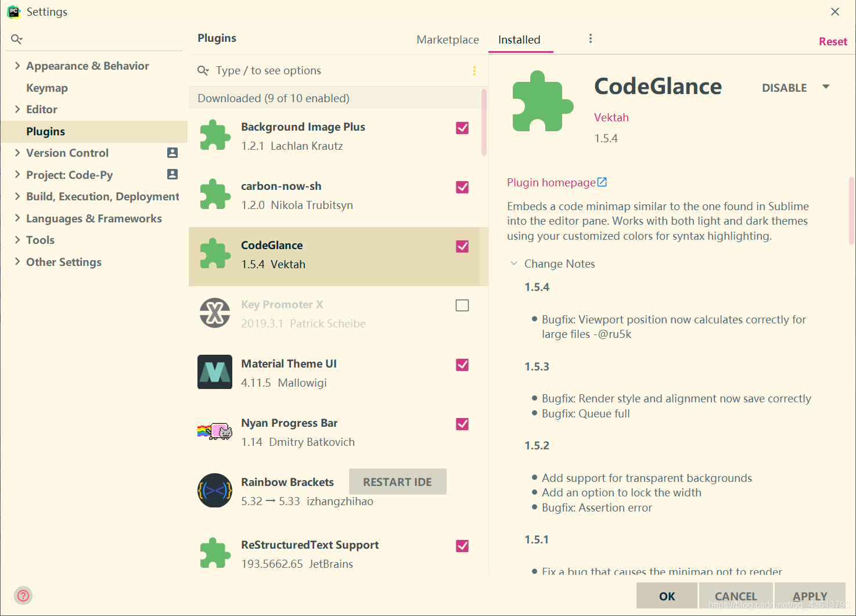The width and height of the screenshot is (856, 616).
Task: Uncheck the carbon-now-sh plugin checkbox
Action: 462,187
